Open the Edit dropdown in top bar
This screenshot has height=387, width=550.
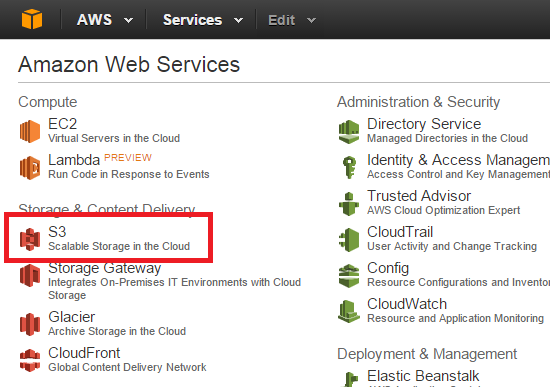click(x=291, y=20)
